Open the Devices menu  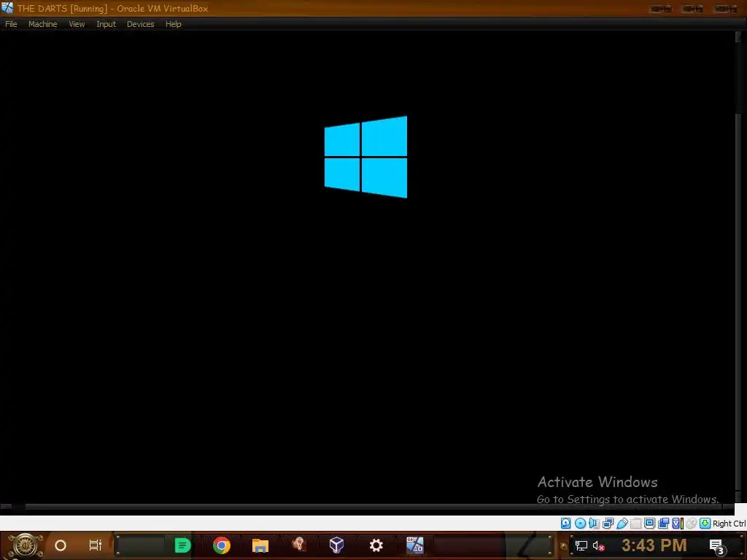point(140,24)
